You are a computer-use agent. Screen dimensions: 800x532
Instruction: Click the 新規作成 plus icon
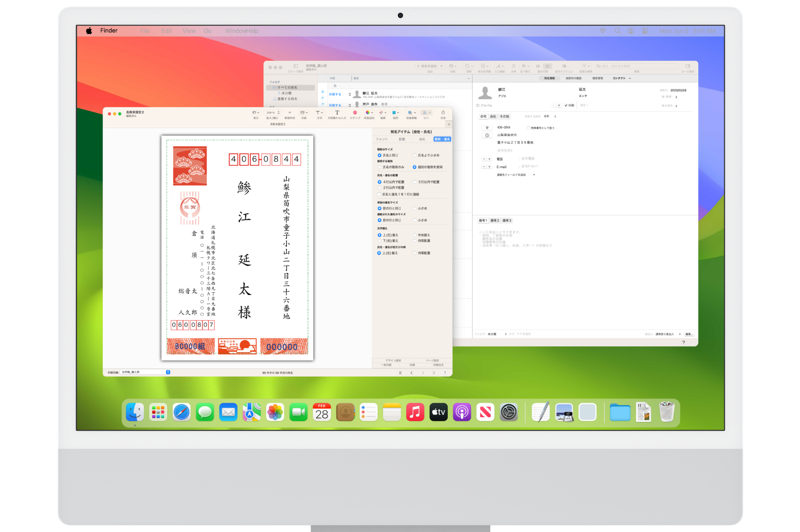(x=289, y=113)
